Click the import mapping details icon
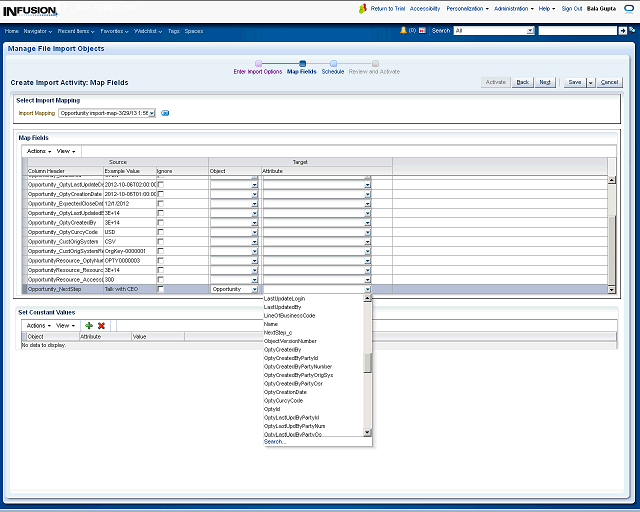The height and width of the screenshot is (512, 640). pos(165,113)
